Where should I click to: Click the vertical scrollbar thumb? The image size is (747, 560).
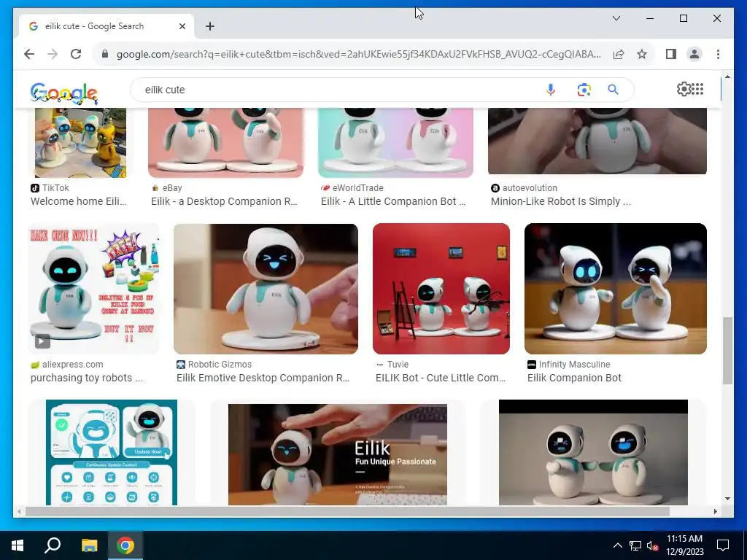click(x=727, y=351)
